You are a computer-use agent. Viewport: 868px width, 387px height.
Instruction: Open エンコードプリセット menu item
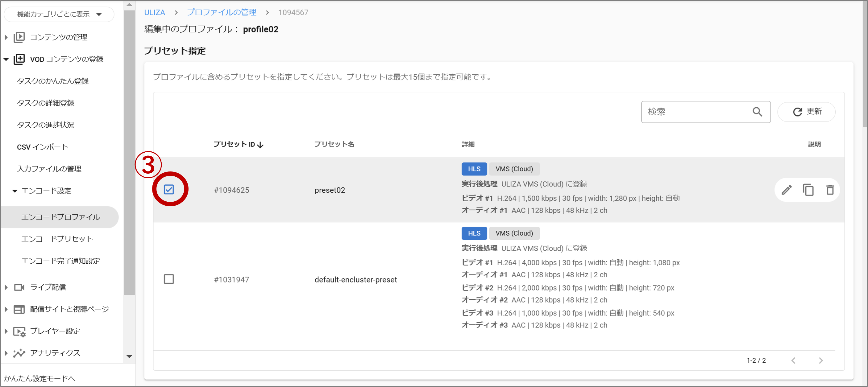click(x=57, y=239)
